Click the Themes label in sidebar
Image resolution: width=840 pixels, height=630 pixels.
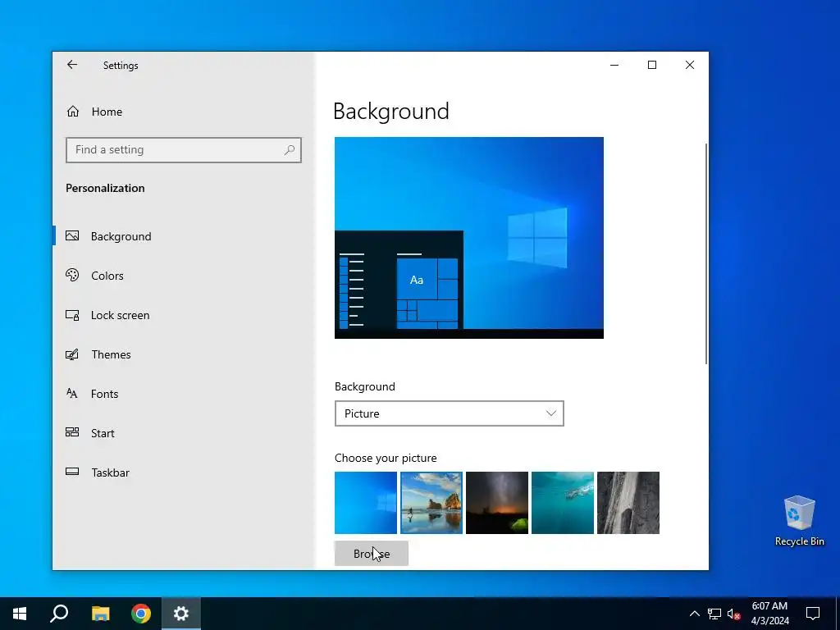111,354
